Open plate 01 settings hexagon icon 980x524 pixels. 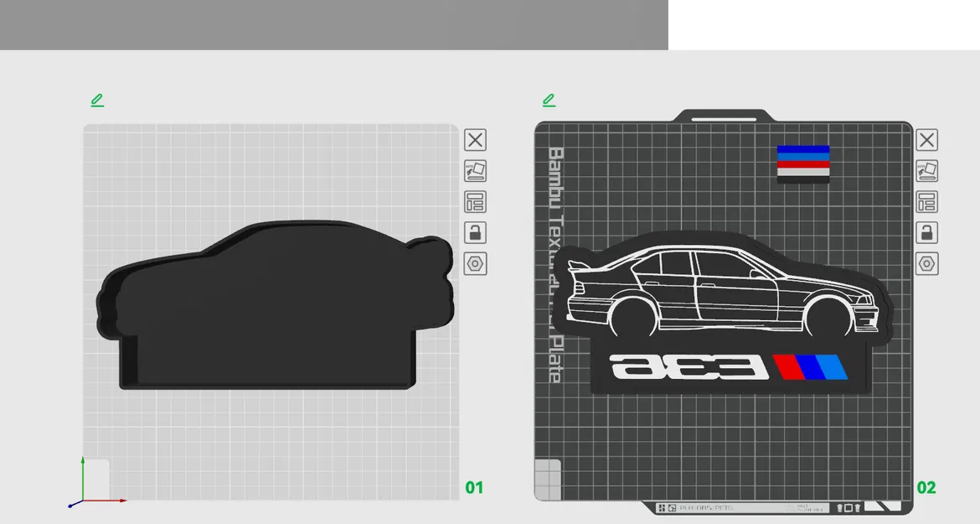(475, 264)
